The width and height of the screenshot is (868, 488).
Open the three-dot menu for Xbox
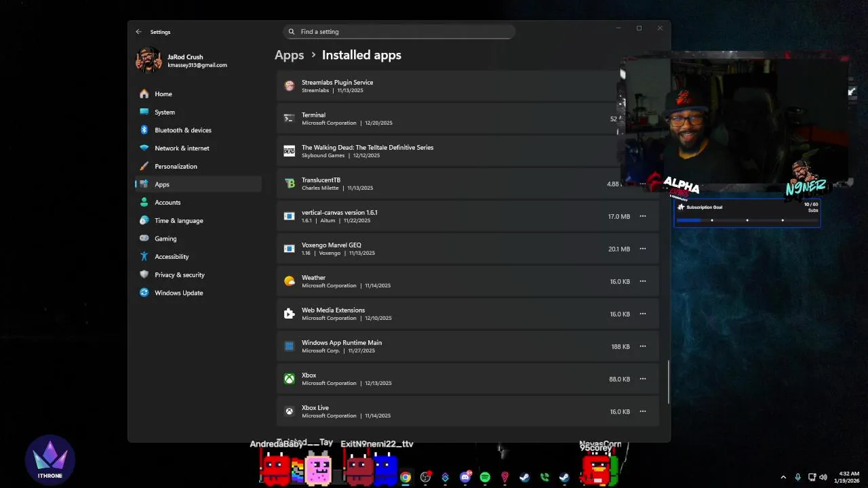click(x=643, y=379)
